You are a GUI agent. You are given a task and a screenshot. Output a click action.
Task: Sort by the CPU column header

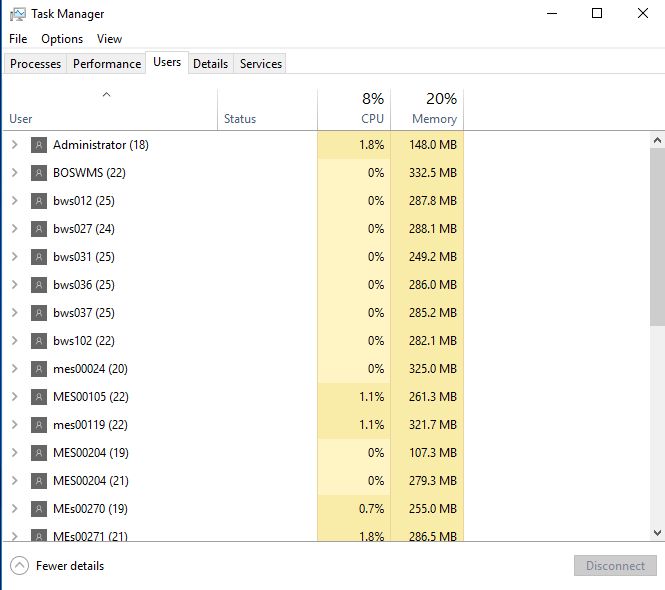click(x=354, y=109)
